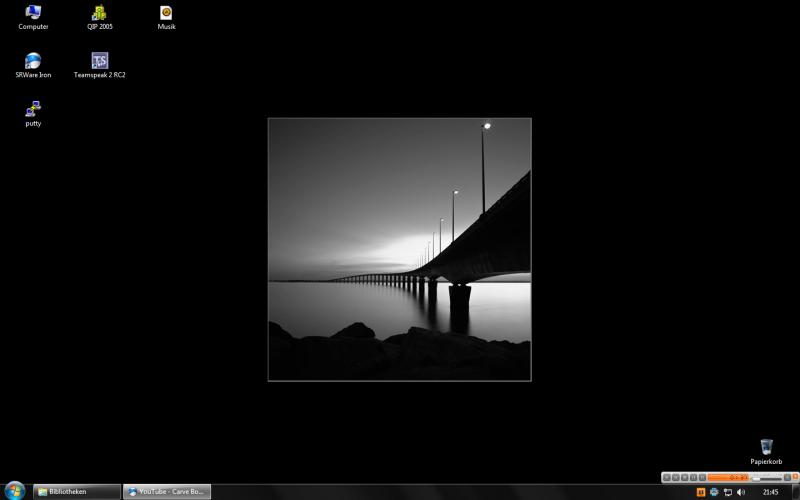Click the orange track progress bar
Image resolution: width=800 pixels, height=500 pixels.
(727, 478)
